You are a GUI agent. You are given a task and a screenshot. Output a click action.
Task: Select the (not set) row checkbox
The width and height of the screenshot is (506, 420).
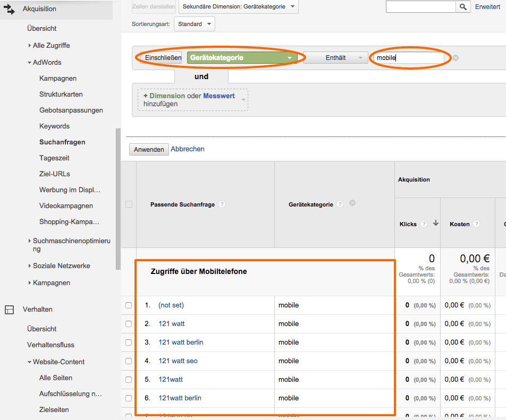[129, 305]
